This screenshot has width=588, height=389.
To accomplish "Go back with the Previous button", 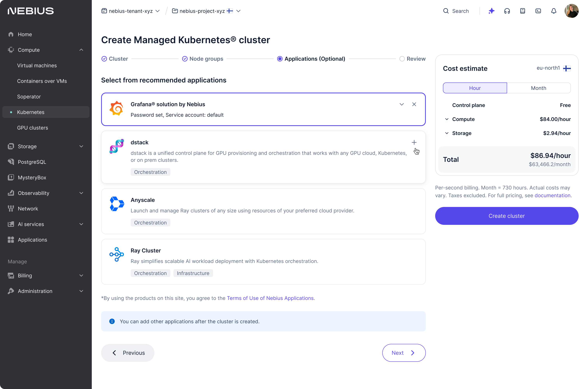I will 128,353.
